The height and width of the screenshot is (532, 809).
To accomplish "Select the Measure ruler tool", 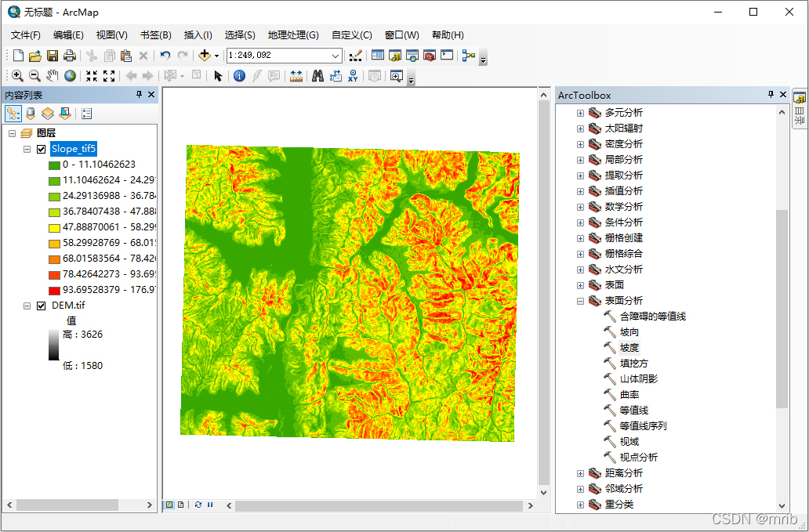I will pyautogui.click(x=296, y=76).
